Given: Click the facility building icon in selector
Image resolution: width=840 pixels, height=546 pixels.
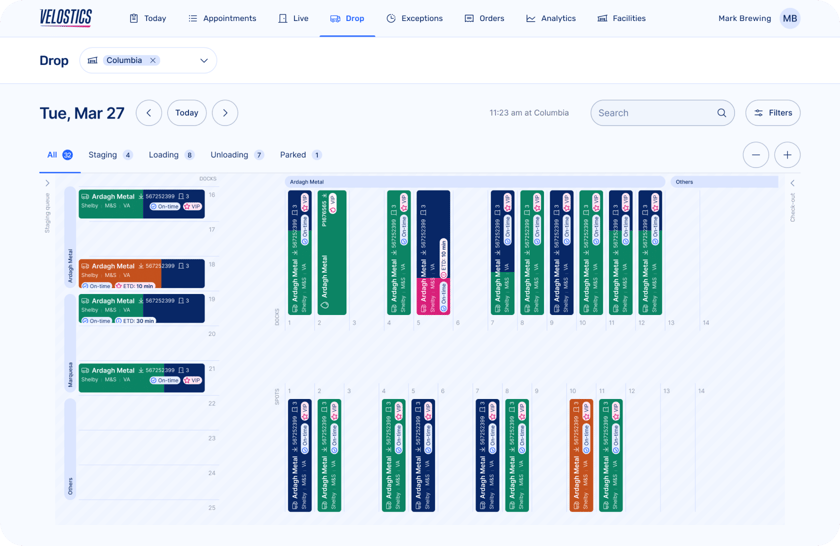Looking at the screenshot, I should (92, 60).
